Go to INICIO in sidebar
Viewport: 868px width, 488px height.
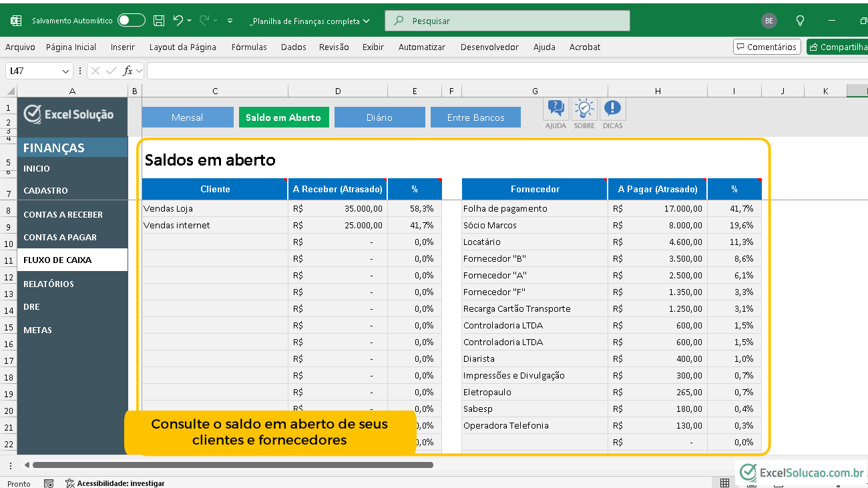37,168
